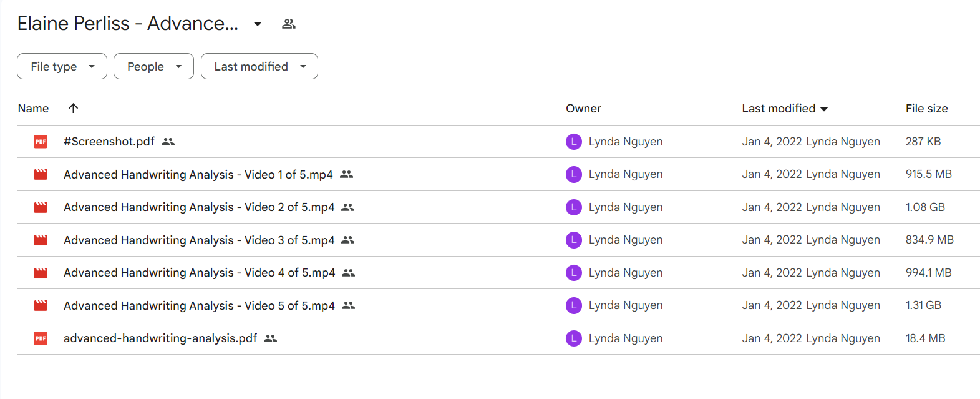Click the 994.1 MB file size value

click(x=929, y=273)
